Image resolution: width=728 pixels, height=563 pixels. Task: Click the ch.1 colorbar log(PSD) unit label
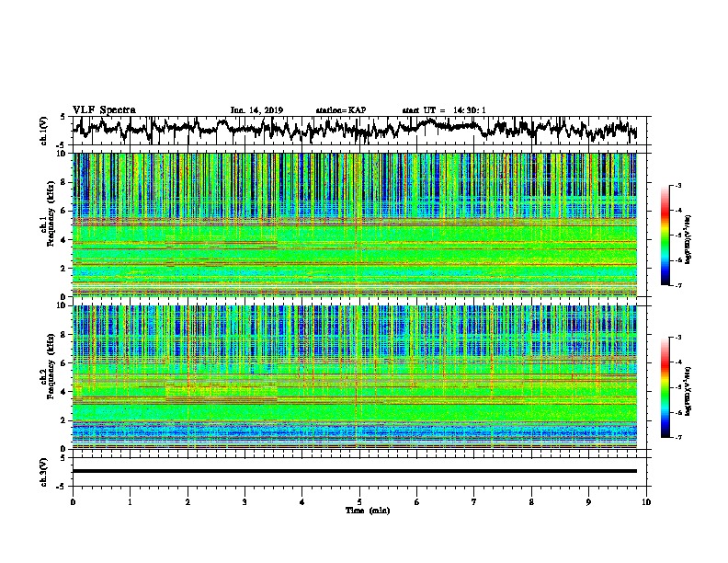[688, 240]
